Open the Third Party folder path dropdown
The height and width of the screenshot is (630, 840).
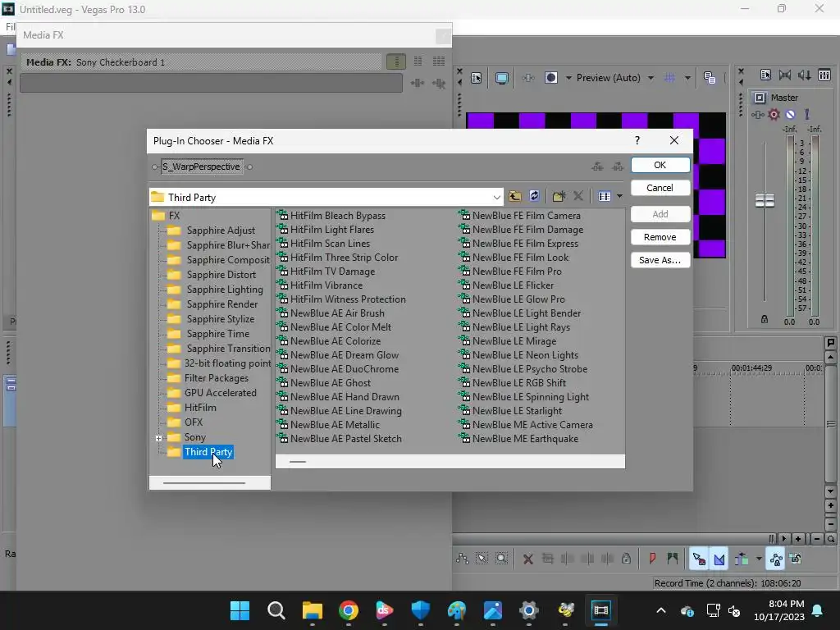pyautogui.click(x=496, y=198)
